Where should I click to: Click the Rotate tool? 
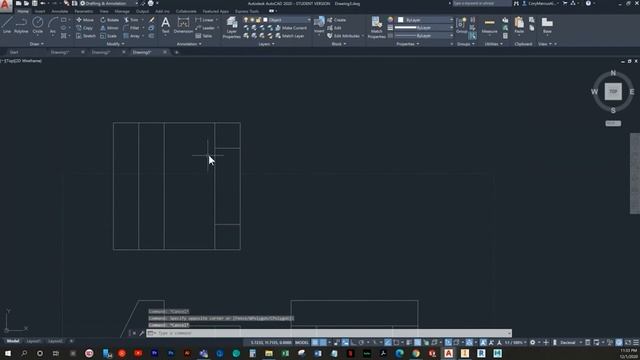coord(109,20)
